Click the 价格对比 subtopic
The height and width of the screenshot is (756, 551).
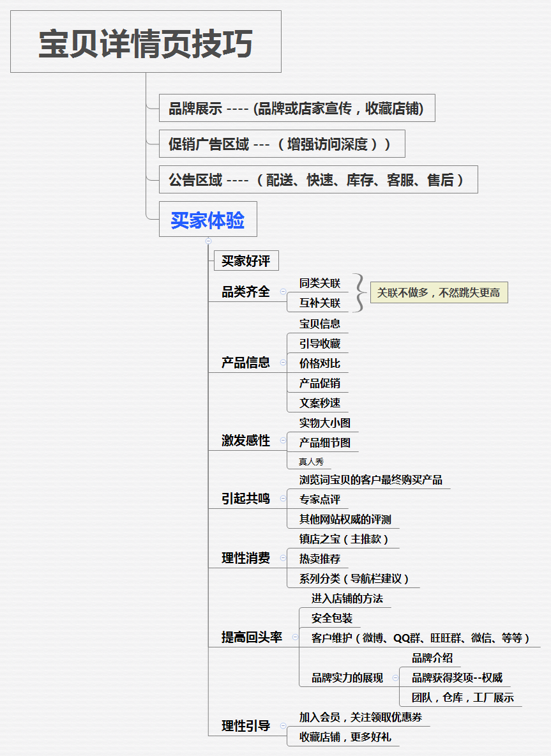click(320, 363)
